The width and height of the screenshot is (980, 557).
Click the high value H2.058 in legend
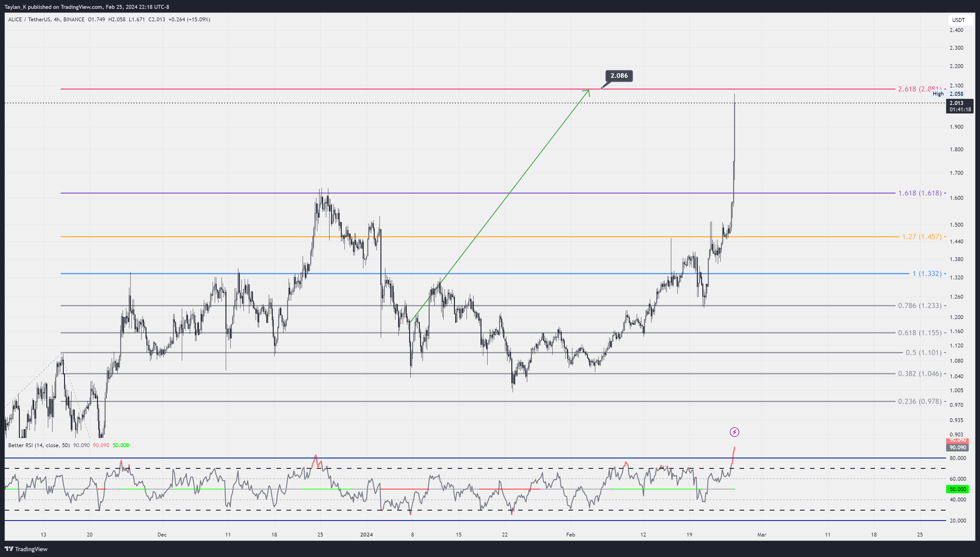coord(117,20)
